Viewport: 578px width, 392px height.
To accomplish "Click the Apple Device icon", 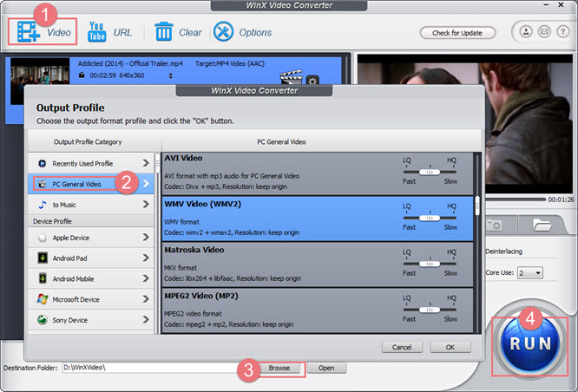I will (42, 238).
